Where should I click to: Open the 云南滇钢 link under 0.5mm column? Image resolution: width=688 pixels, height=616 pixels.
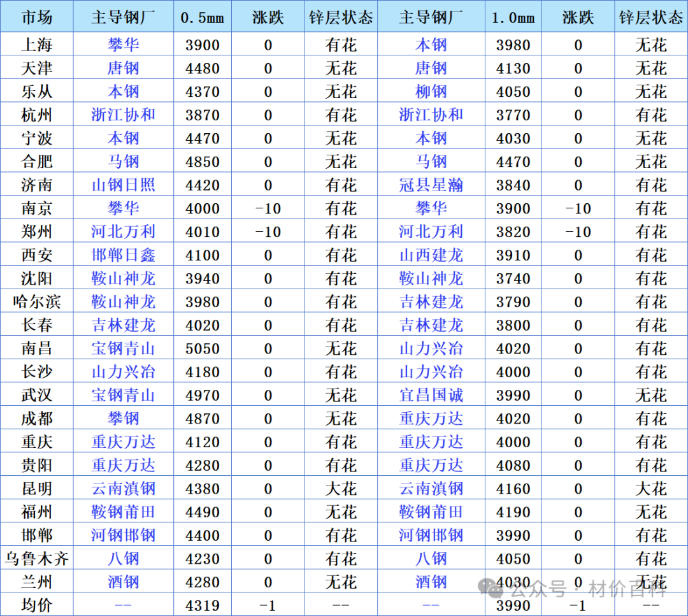124,489
